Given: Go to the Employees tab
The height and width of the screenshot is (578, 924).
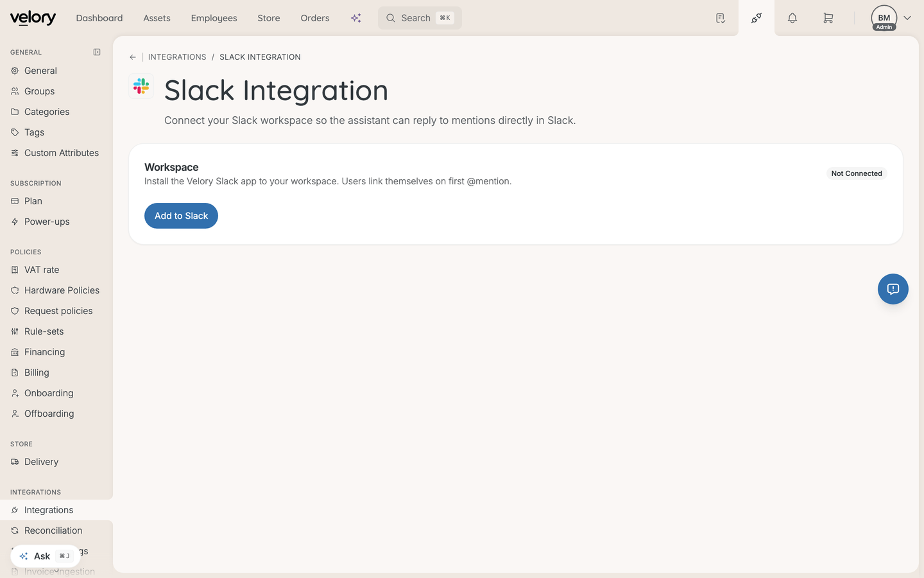Looking at the screenshot, I should 214,18.
